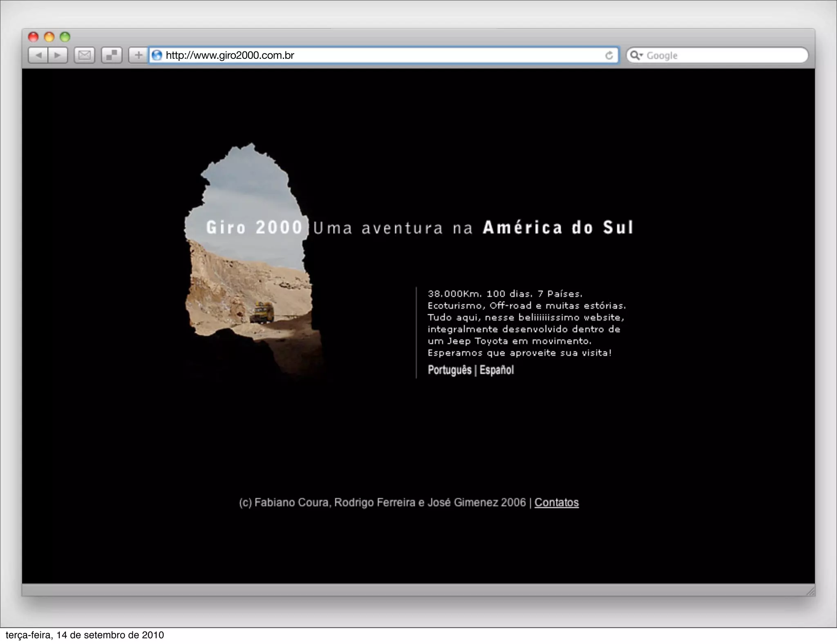837x644 pixels.
Task: Zoom the window with green button
Action: click(x=65, y=37)
